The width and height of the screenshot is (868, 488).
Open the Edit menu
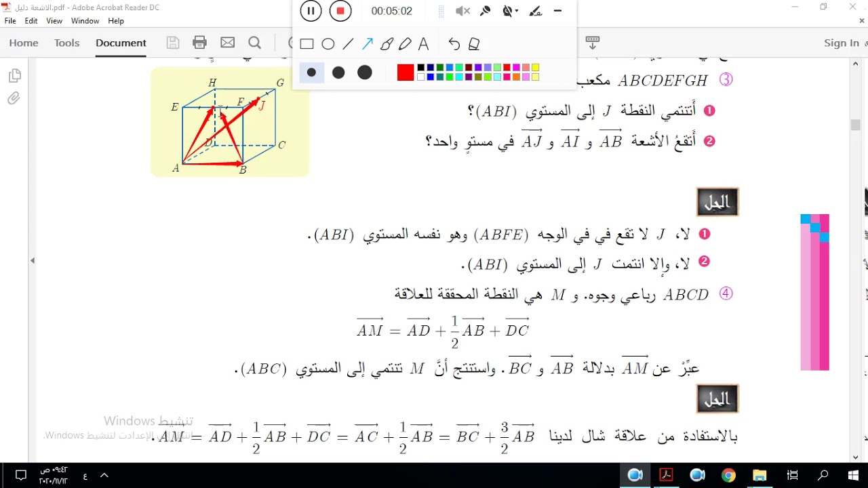click(31, 21)
